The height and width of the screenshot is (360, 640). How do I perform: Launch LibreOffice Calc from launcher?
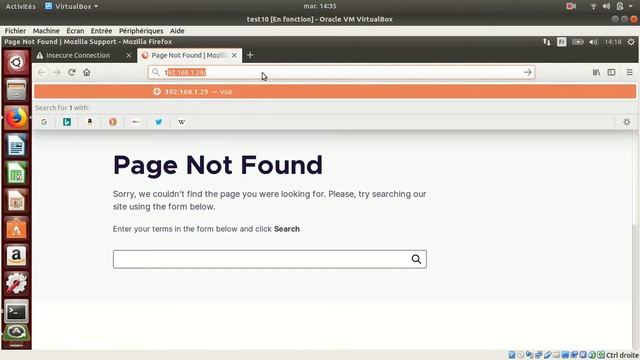[16, 173]
